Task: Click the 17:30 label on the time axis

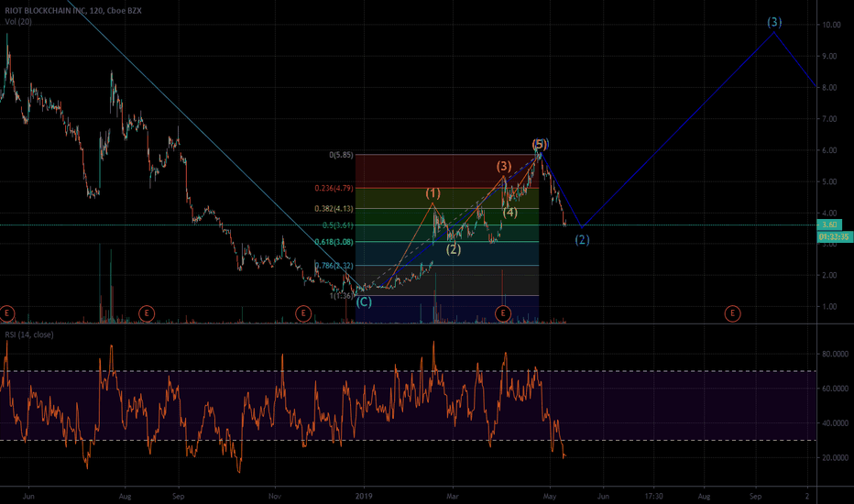Action: click(654, 497)
